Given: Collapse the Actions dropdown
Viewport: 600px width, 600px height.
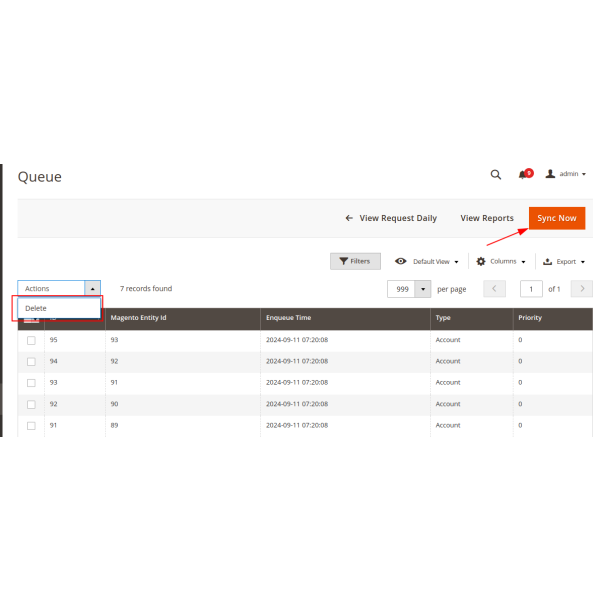Looking at the screenshot, I should 92,288.
